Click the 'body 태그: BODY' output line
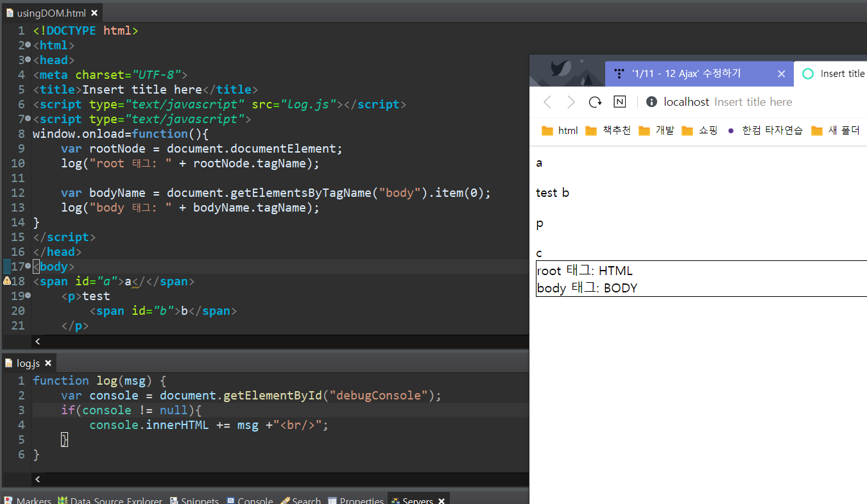 tap(587, 288)
